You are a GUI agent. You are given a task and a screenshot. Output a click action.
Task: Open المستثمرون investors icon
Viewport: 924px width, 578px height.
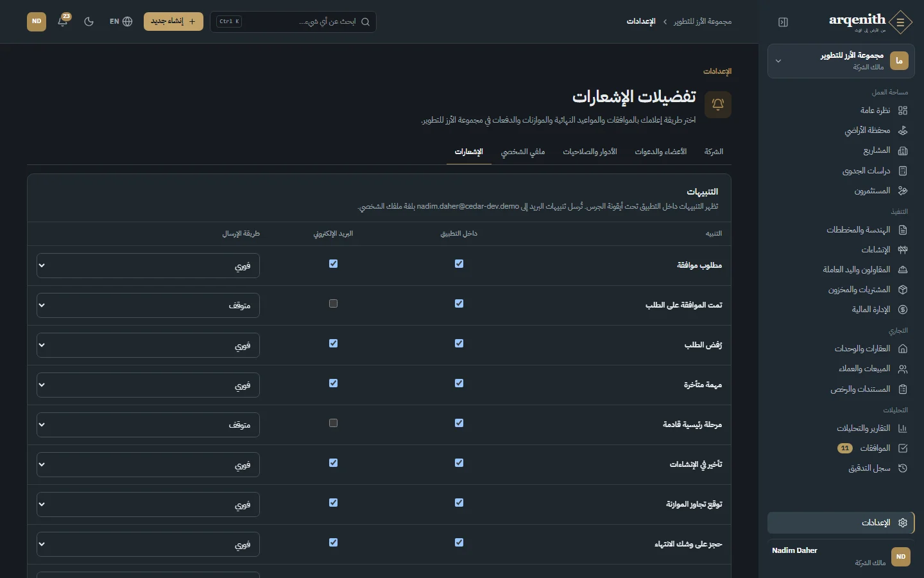pos(903,191)
